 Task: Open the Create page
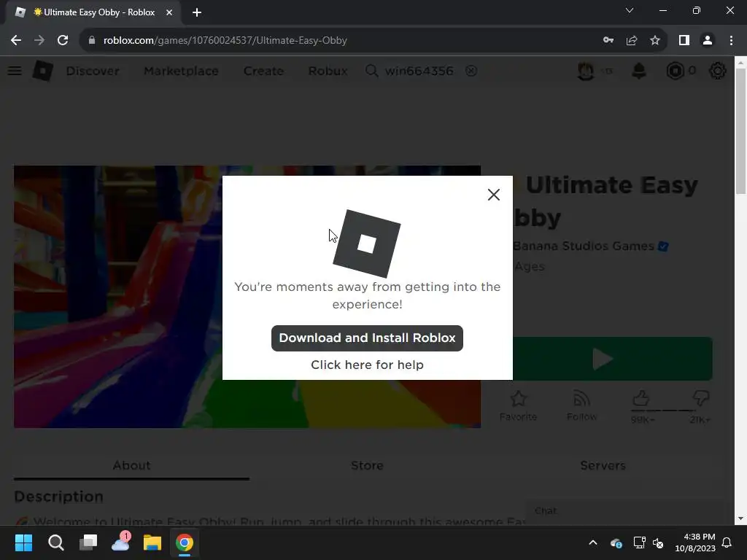(263, 71)
